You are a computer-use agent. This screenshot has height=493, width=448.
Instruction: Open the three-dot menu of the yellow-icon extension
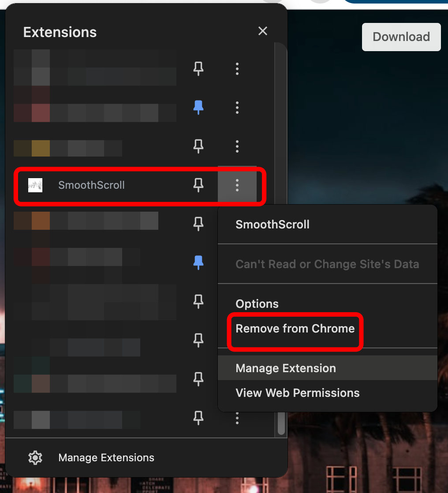pyautogui.click(x=237, y=146)
